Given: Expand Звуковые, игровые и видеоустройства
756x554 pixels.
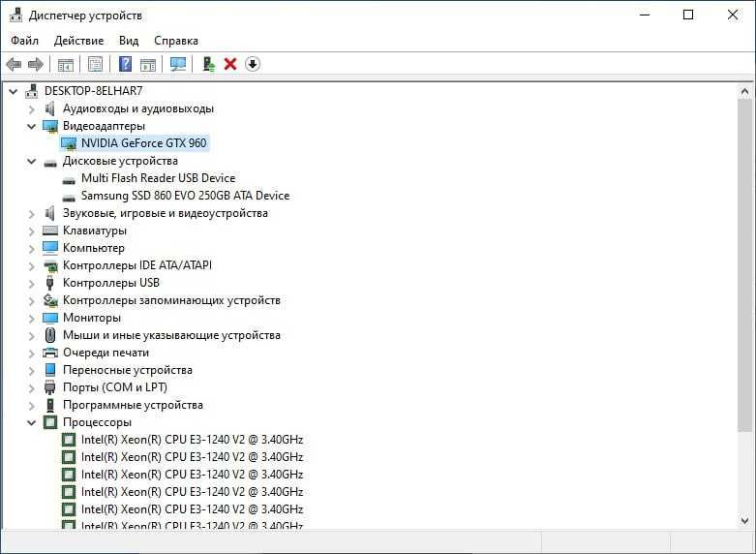Looking at the screenshot, I should (x=32, y=214).
